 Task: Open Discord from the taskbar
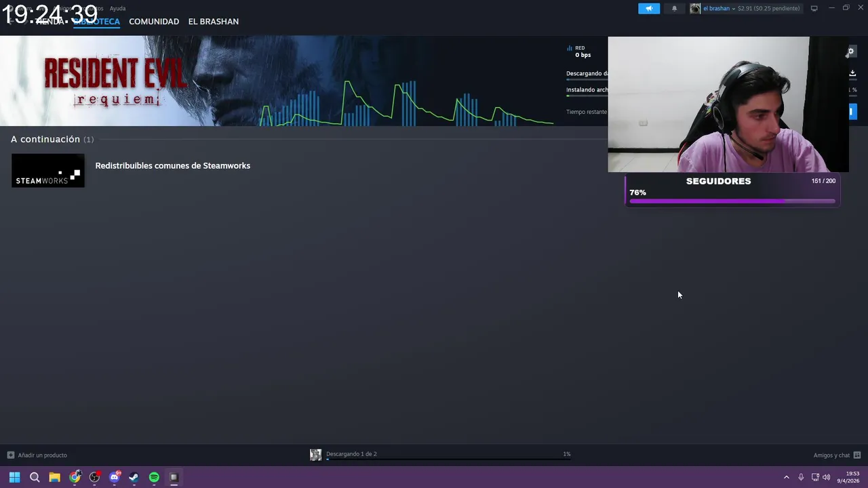115,477
